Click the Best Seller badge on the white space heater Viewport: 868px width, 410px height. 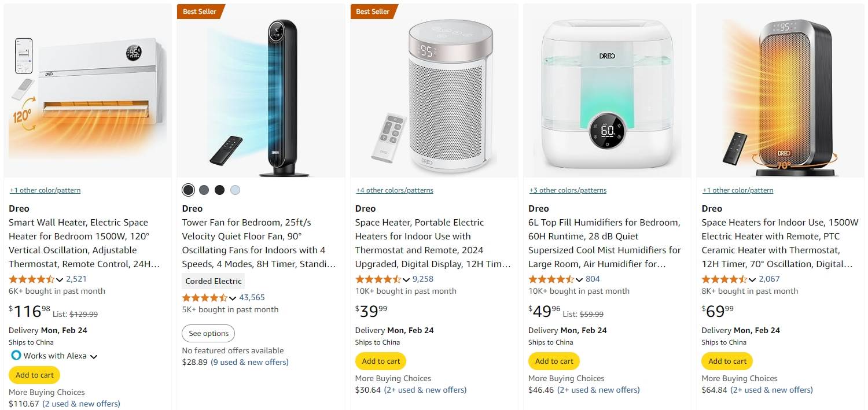pyautogui.click(x=373, y=12)
